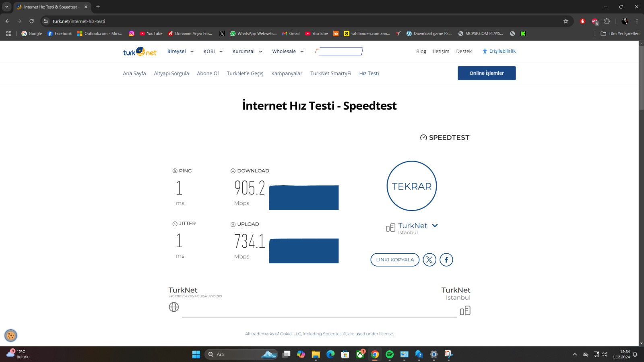Open sahibinden.com bookmark
The width and height of the screenshot is (644, 362).
(367, 34)
